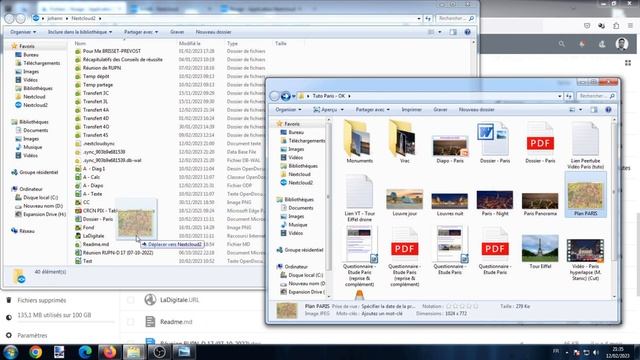
Task: Select the Dossier - Paris PDF file
Action: pos(540,143)
